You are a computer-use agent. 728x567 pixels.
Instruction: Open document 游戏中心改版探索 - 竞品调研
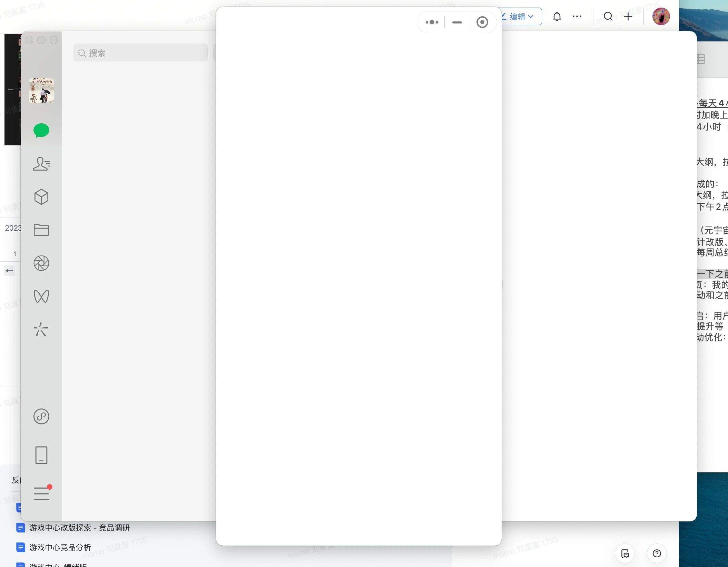coord(79,528)
